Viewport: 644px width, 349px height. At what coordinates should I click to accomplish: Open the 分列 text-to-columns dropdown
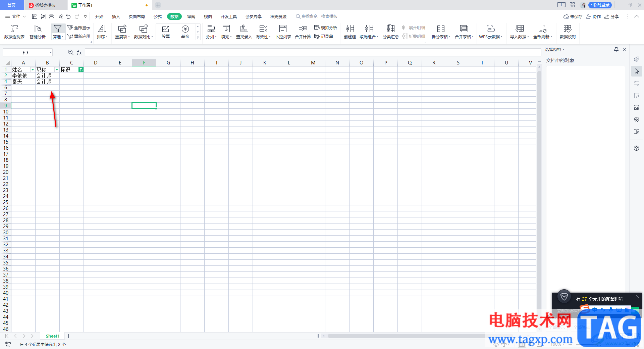pos(211,37)
